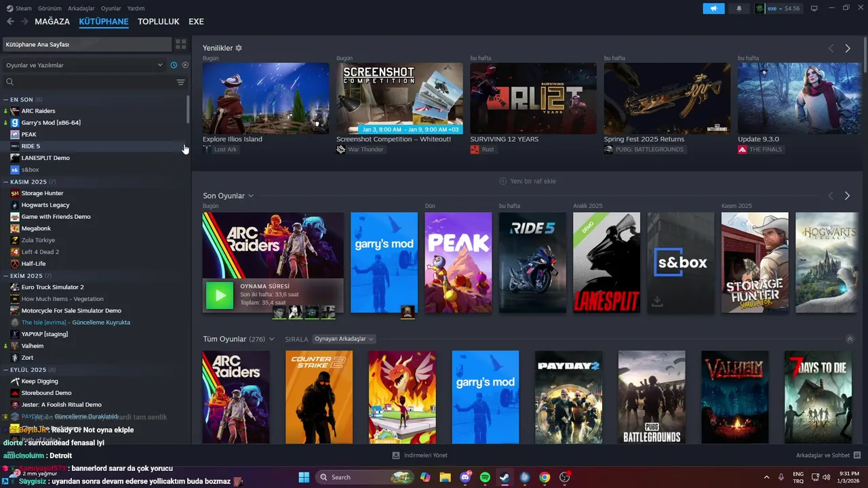Open the EXE profile tab
868x488 pixels.
pyautogui.click(x=196, y=22)
